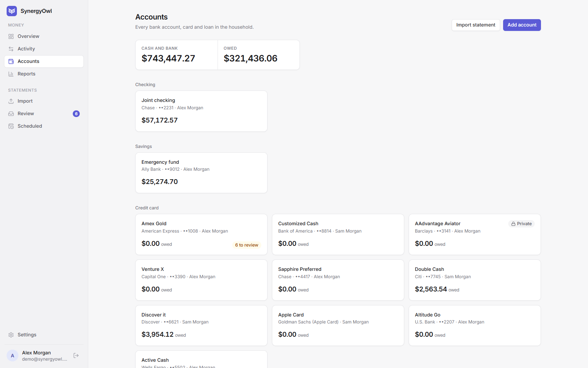
Task: Open the Emergency fund savings card
Action: 201,173
